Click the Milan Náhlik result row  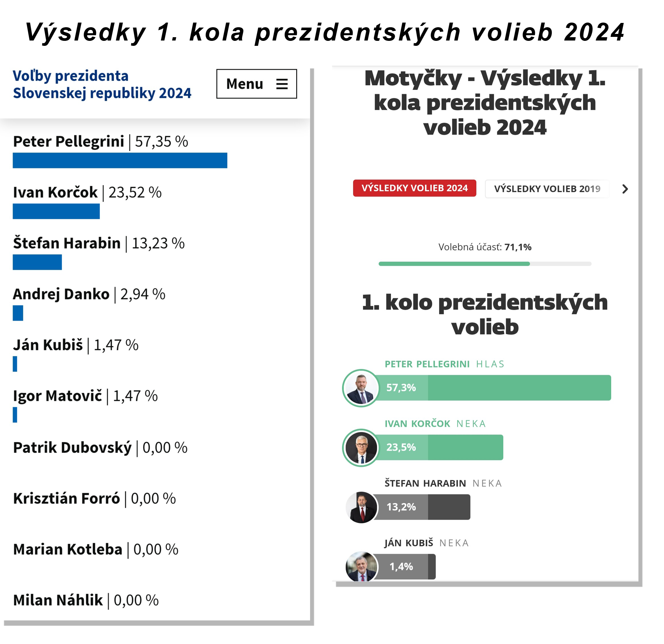pyautogui.click(x=86, y=600)
